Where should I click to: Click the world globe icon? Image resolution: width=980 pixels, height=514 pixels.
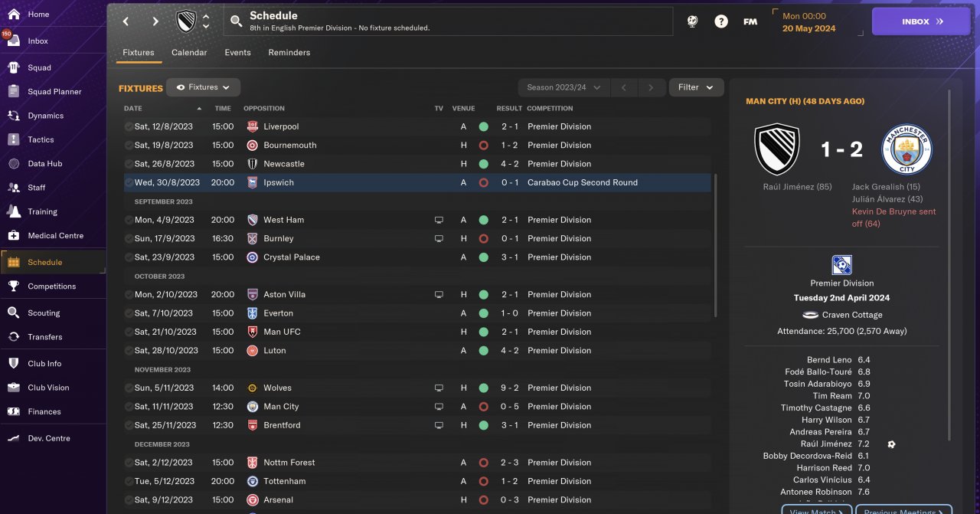692,21
